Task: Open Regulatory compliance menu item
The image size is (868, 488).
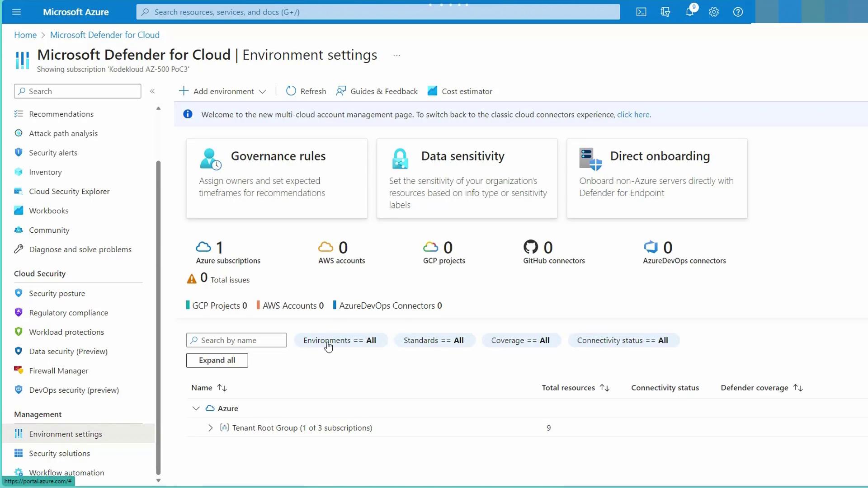Action: pyautogui.click(x=68, y=313)
